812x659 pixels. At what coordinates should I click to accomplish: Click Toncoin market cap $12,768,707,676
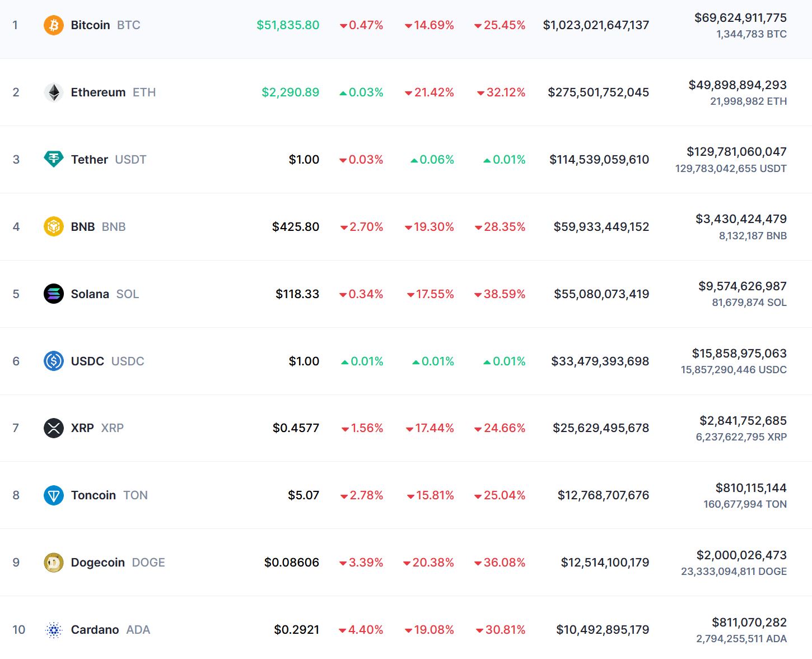[603, 495]
